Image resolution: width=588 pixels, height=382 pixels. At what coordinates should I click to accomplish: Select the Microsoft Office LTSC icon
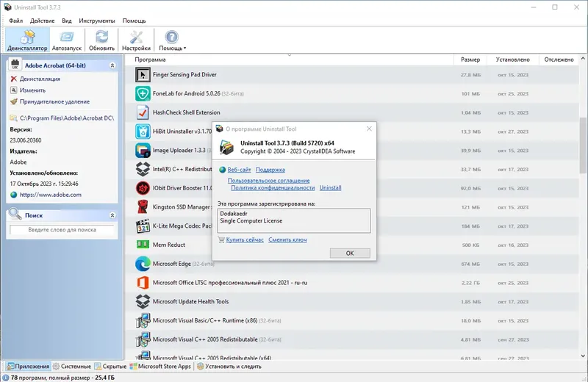click(x=143, y=283)
